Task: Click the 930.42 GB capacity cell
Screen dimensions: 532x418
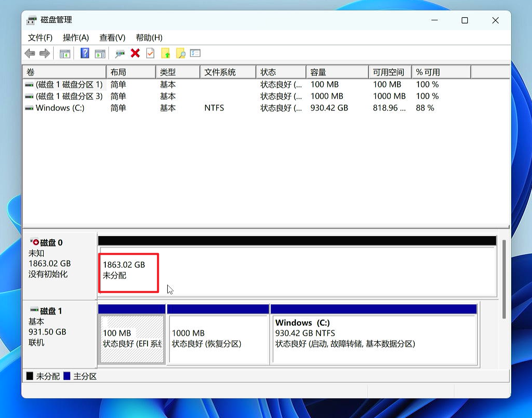Action: (329, 108)
